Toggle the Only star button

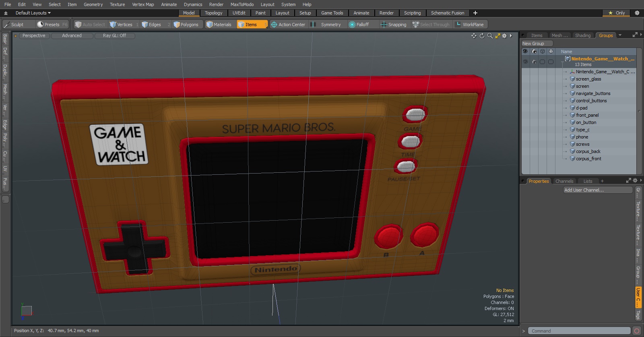pos(617,13)
